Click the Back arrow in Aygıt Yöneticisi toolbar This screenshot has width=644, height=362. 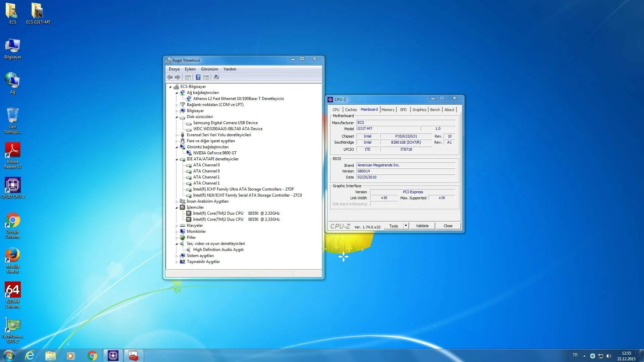point(170,77)
